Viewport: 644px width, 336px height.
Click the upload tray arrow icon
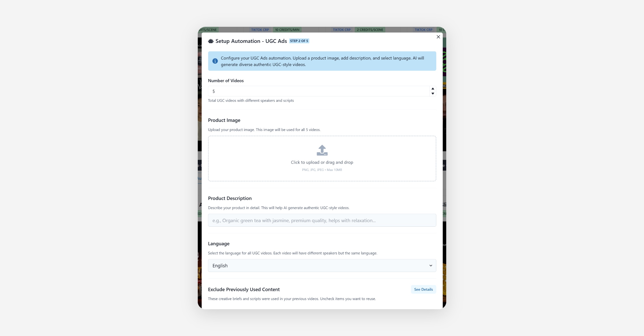322,150
